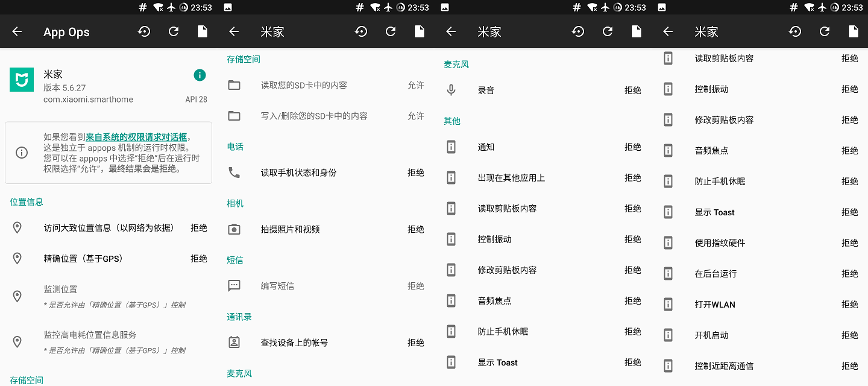
Task: Tap the 监控高电耗位置信息服务 row
Action: [108, 342]
